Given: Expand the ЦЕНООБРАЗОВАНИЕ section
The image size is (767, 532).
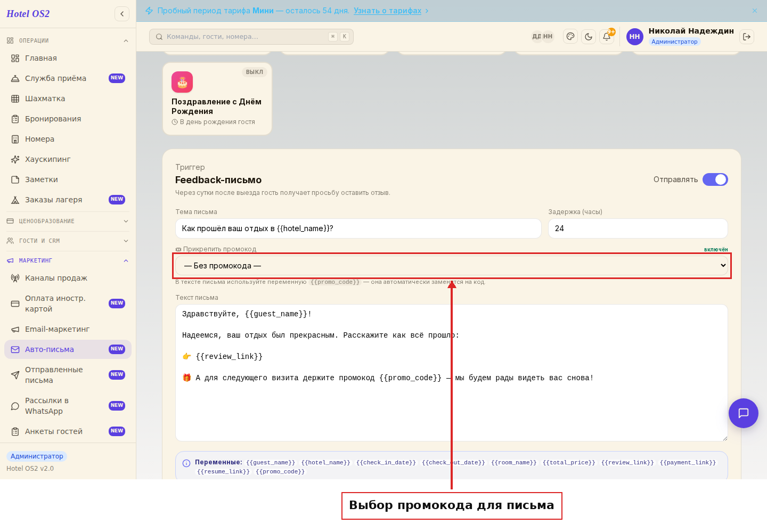Looking at the screenshot, I should coord(68,221).
